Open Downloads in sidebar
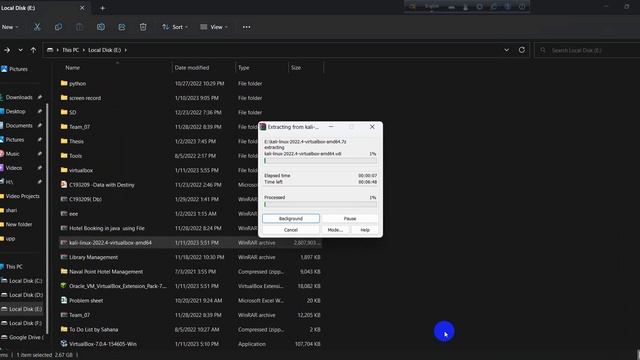640x360 pixels. (19, 97)
